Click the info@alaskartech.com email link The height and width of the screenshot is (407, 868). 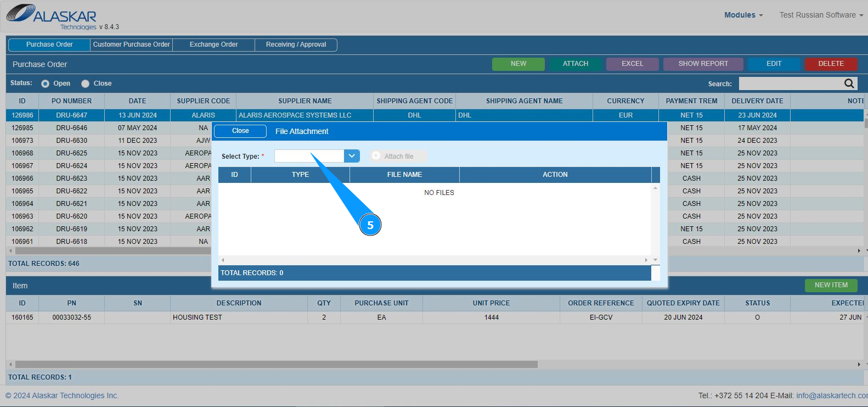(832, 395)
